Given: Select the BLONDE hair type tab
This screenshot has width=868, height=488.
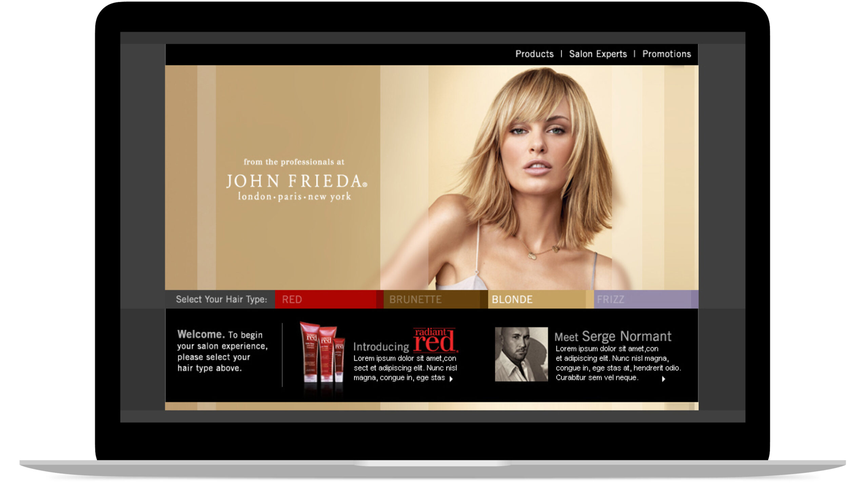Looking at the screenshot, I should tap(541, 299).
